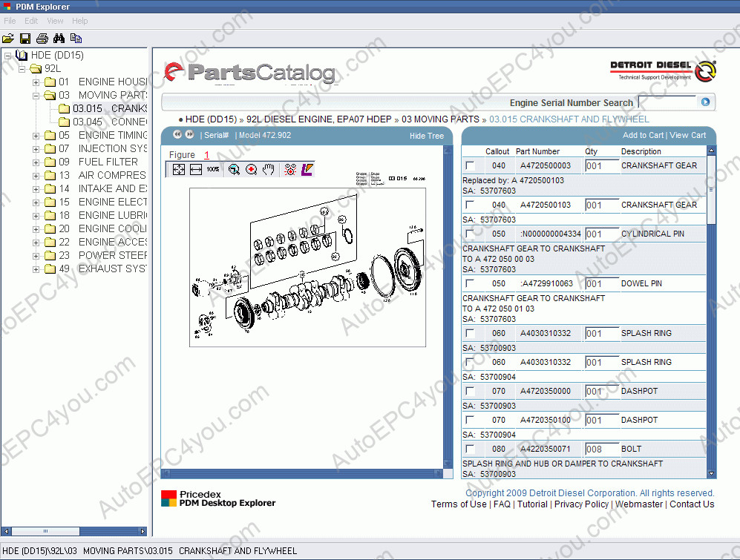740x560 pixels.
Task: Click the red-plus magnifier zoom tool
Action: (x=252, y=170)
